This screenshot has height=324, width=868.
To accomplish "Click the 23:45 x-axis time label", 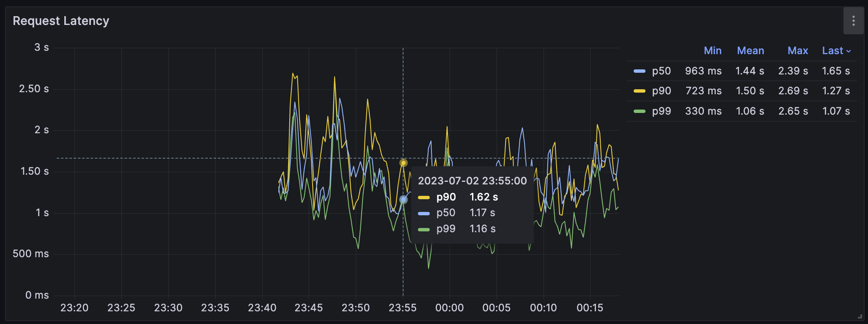I will pyautogui.click(x=309, y=308).
